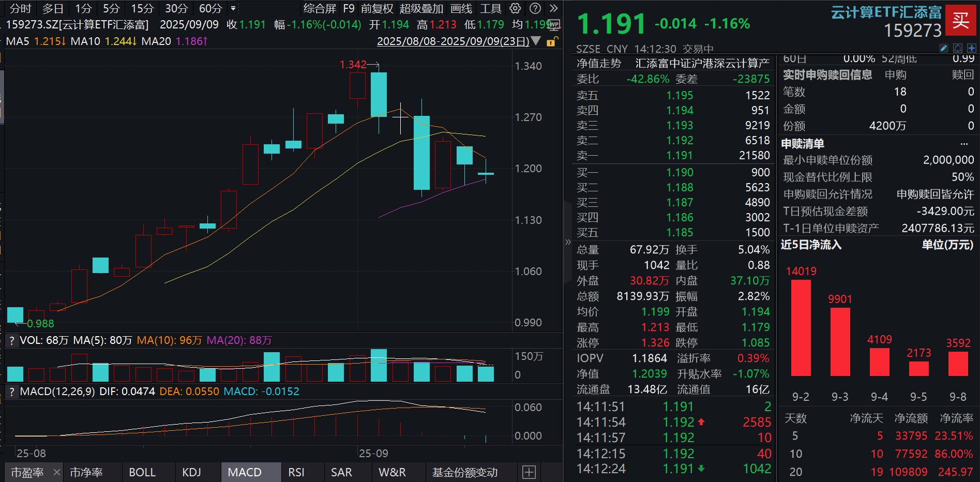Toggle the lock icon beside the date range
Image resolution: width=980 pixels, height=482 pixels.
tap(550, 42)
